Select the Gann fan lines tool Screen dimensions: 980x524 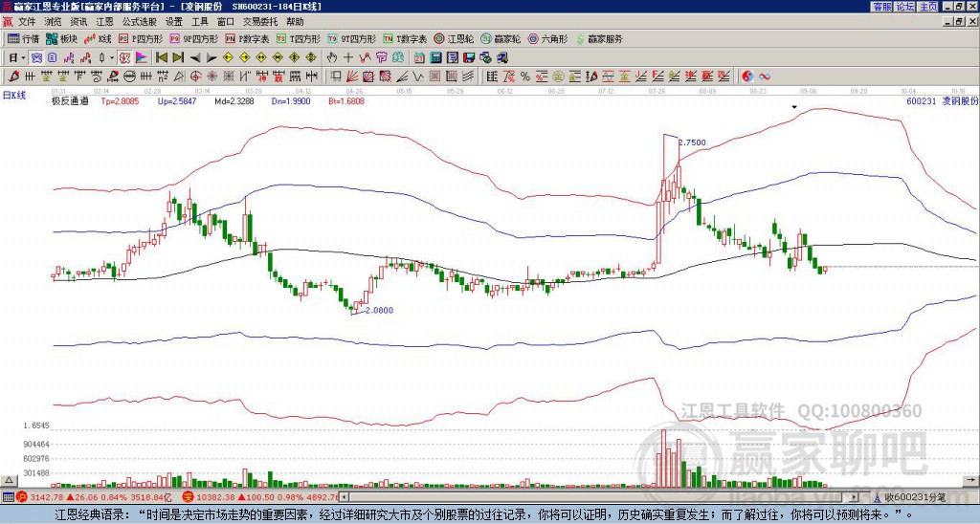click(352, 76)
